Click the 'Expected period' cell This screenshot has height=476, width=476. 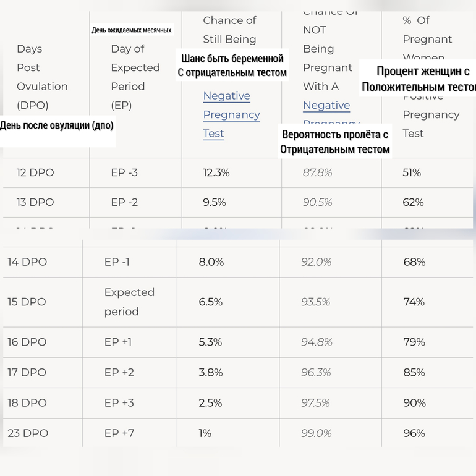[129, 302]
